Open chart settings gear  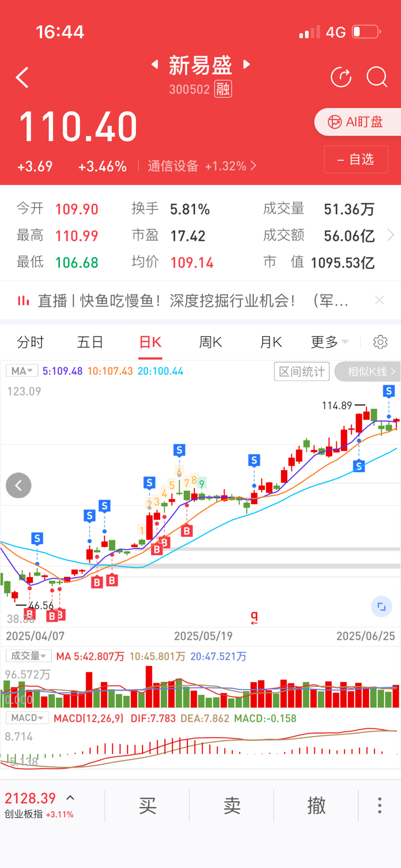click(381, 342)
